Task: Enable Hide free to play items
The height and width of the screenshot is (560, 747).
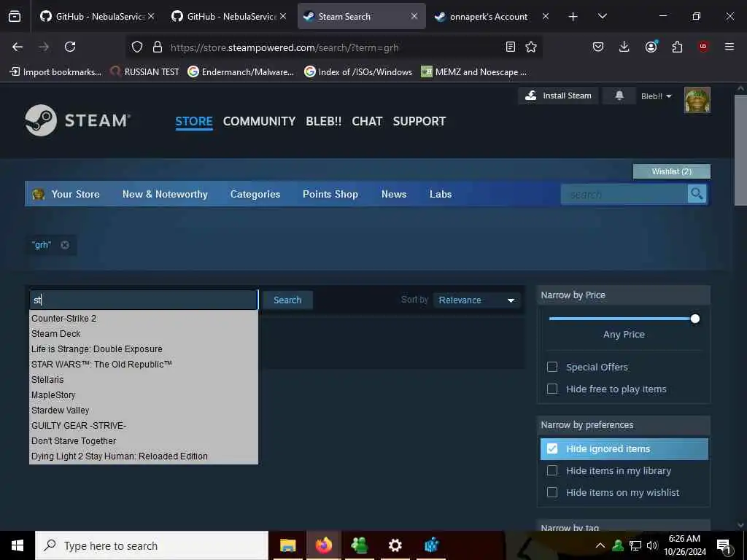Action: pyautogui.click(x=552, y=389)
